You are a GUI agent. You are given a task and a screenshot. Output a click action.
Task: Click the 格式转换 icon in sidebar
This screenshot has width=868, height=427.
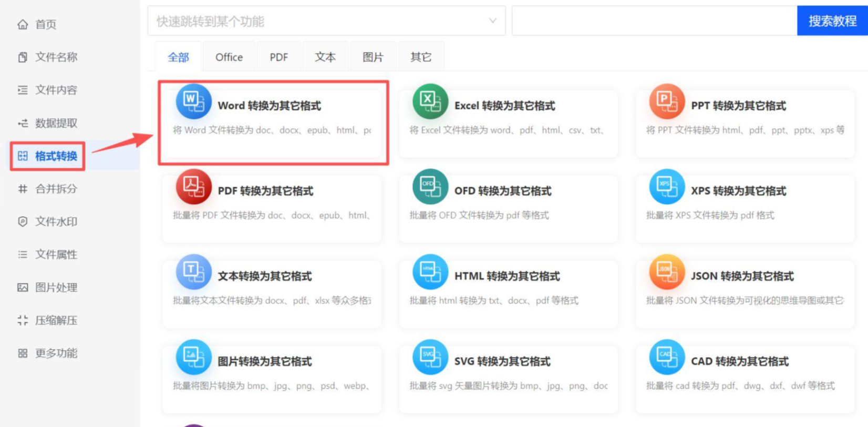23,156
